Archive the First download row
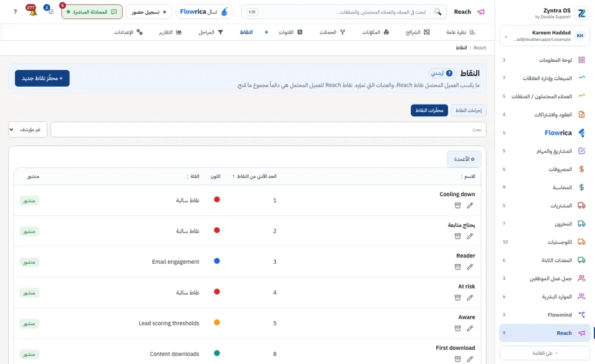The width and height of the screenshot is (595, 364). click(x=457, y=359)
